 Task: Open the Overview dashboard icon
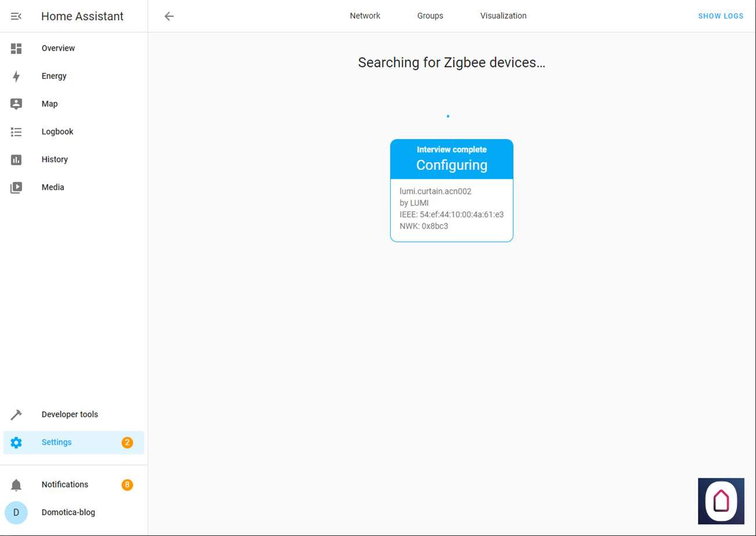click(x=16, y=48)
